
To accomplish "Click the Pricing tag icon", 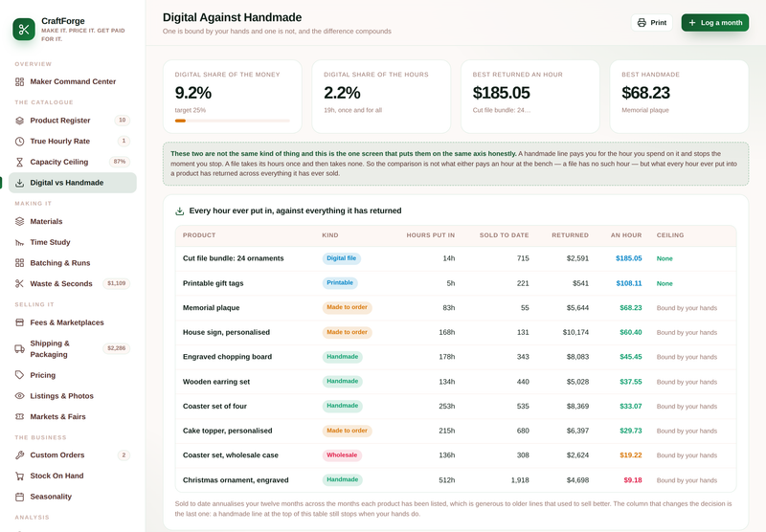I will click(x=19, y=375).
